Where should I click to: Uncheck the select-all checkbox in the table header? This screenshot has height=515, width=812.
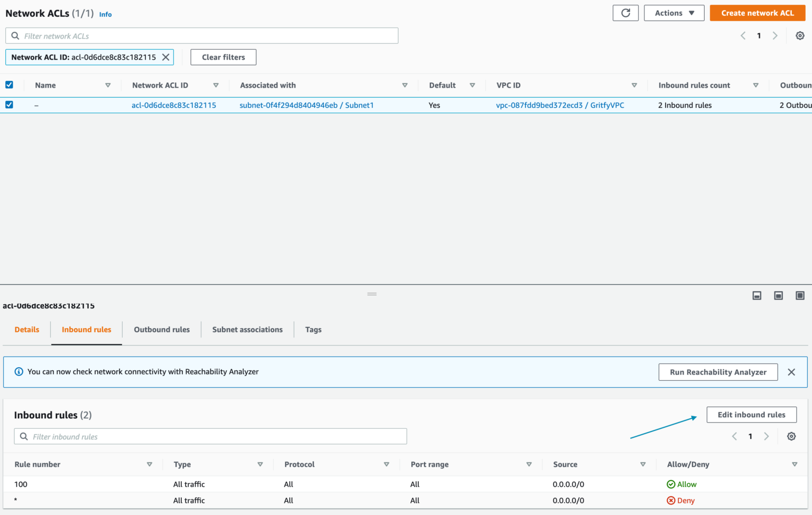tap(9, 85)
